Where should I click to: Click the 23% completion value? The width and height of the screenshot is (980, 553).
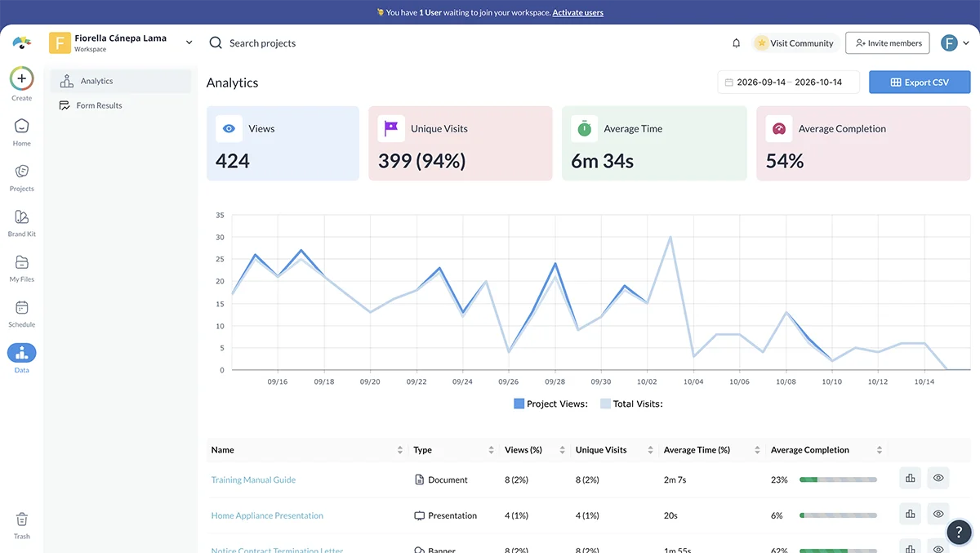pos(779,479)
